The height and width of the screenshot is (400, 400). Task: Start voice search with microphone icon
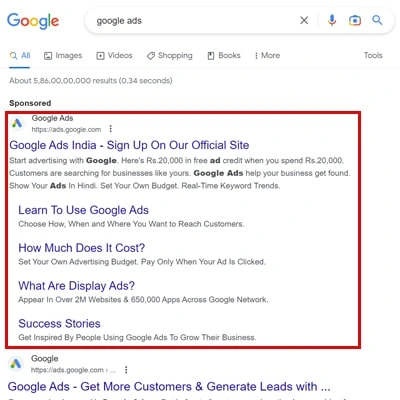pos(332,20)
